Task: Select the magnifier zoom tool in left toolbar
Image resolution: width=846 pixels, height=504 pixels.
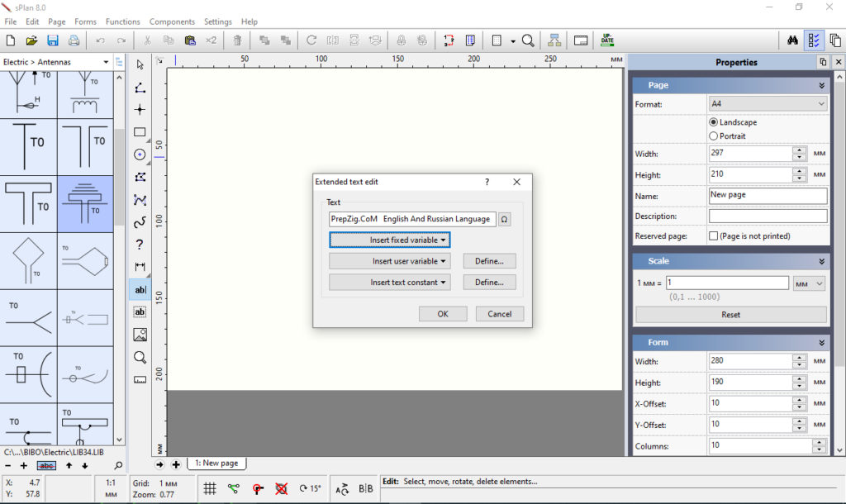Action: tap(140, 358)
